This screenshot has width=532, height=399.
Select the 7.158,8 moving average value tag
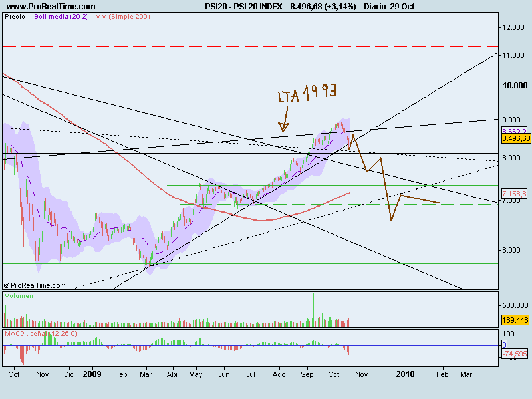pyautogui.click(x=514, y=194)
